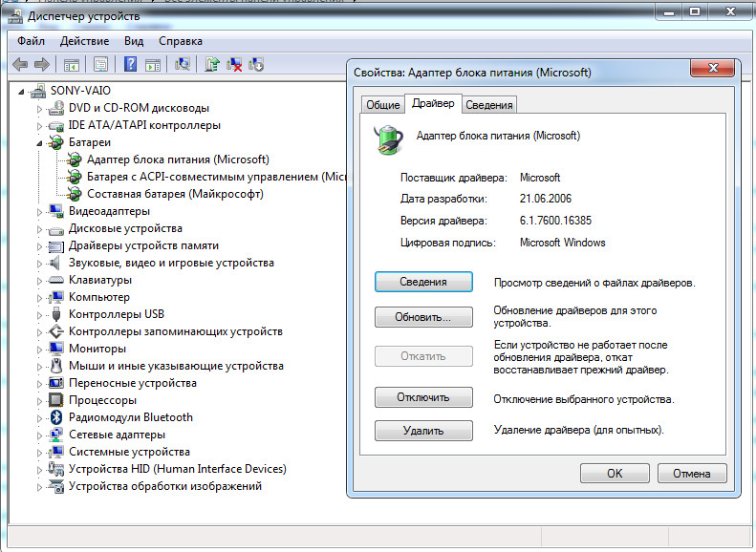756x552 pixels.
Task: Open the Действие menu
Action: pyautogui.click(x=84, y=41)
